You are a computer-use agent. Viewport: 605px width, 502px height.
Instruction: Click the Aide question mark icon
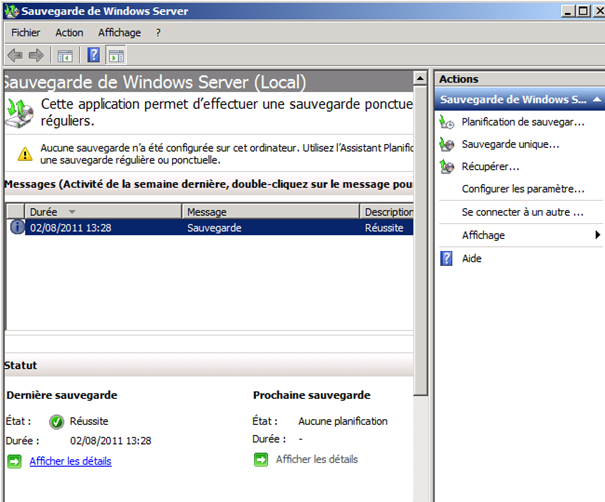(446, 259)
